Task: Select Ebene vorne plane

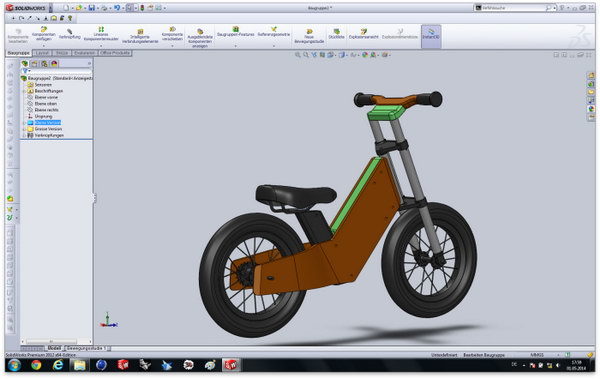Action: point(43,97)
